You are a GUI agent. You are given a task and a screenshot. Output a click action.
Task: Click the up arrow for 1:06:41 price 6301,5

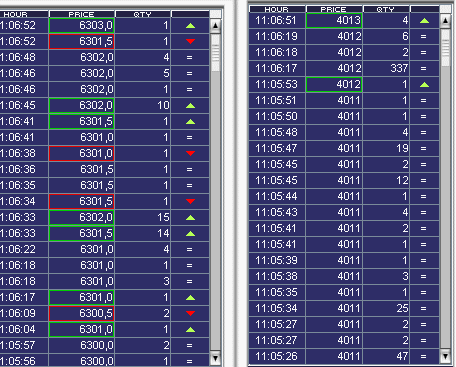190,122
